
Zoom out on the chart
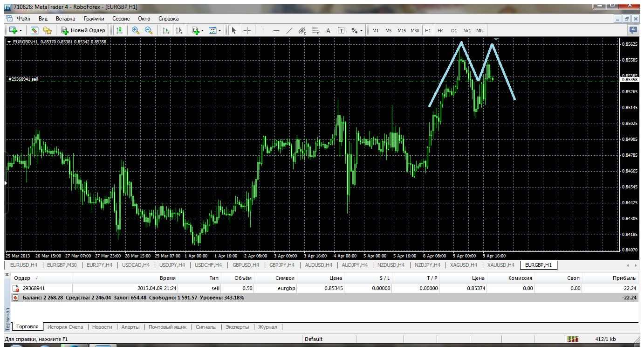pyautogui.click(x=149, y=30)
